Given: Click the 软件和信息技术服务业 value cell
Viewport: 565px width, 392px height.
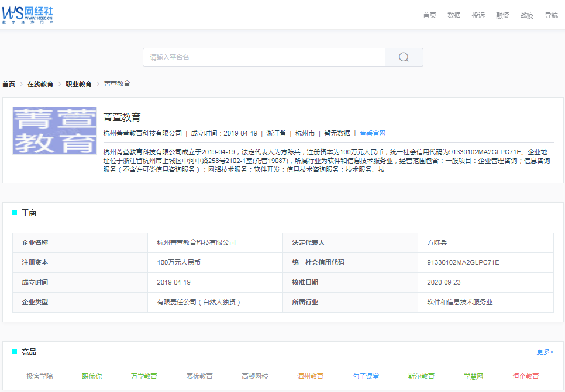Looking at the screenshot, I should 485,302.
